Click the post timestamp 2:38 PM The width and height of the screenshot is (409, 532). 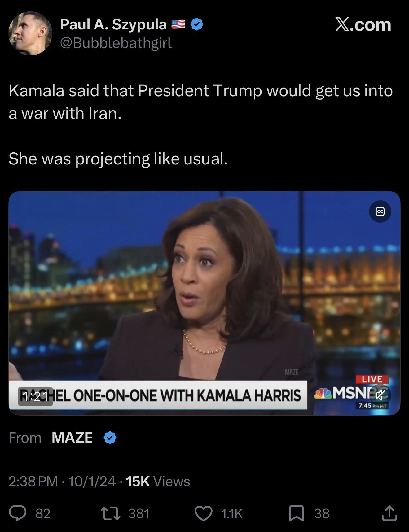click(x=33, y=481)
